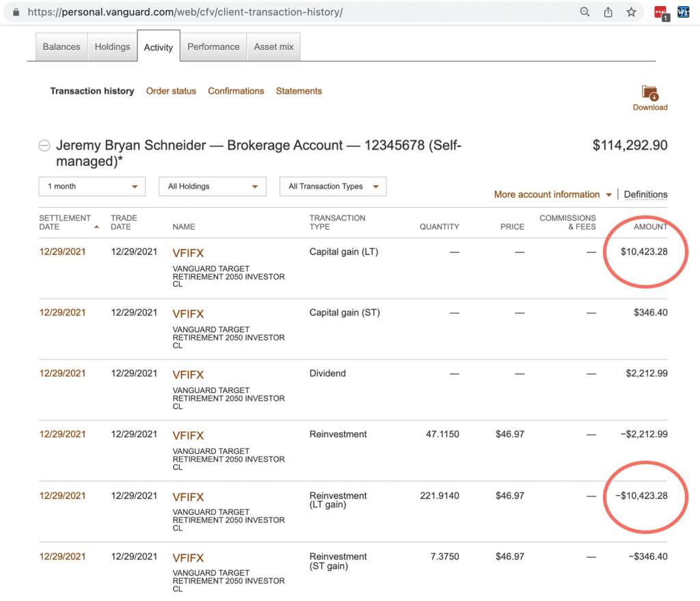Select Transaction history sub-tab
This screenshot has width=700, height=601.
tap(92, 91)
